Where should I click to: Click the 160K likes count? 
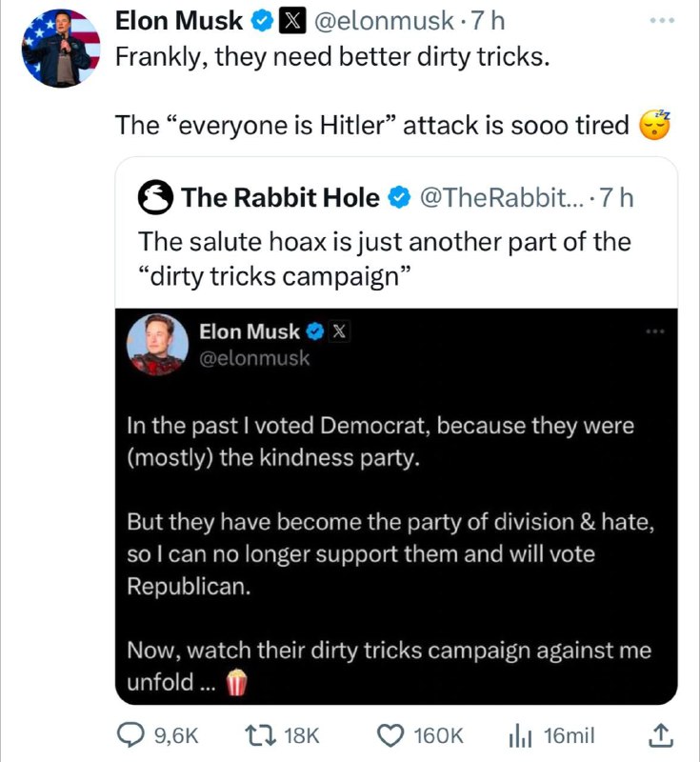pyautogui.click(x=438, y=734)
